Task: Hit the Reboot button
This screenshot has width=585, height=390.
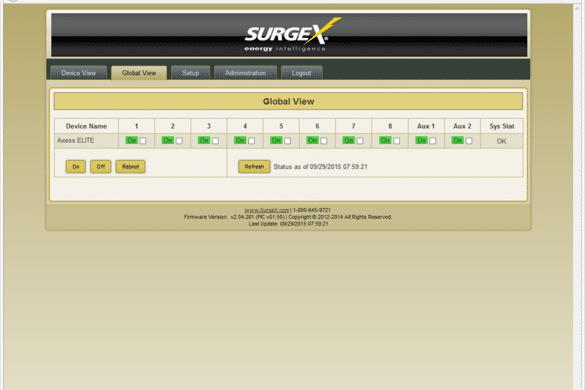Action: coord(130,166)
